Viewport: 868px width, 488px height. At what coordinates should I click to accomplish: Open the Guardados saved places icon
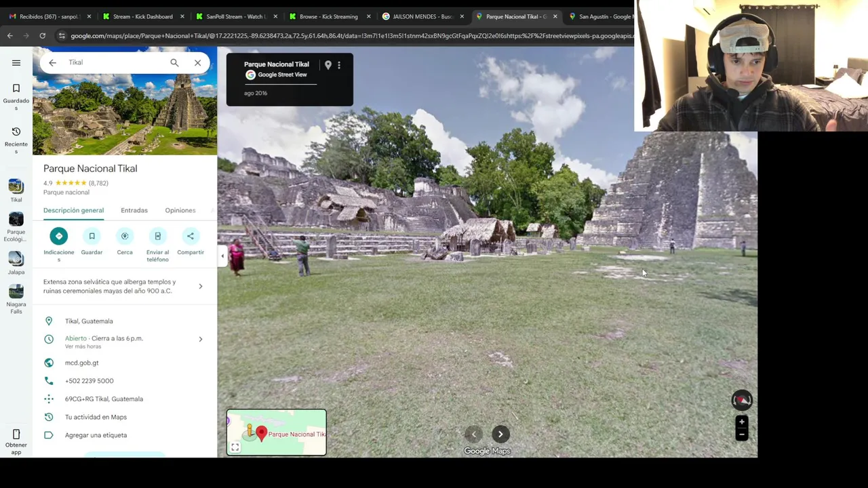[16, 88]
